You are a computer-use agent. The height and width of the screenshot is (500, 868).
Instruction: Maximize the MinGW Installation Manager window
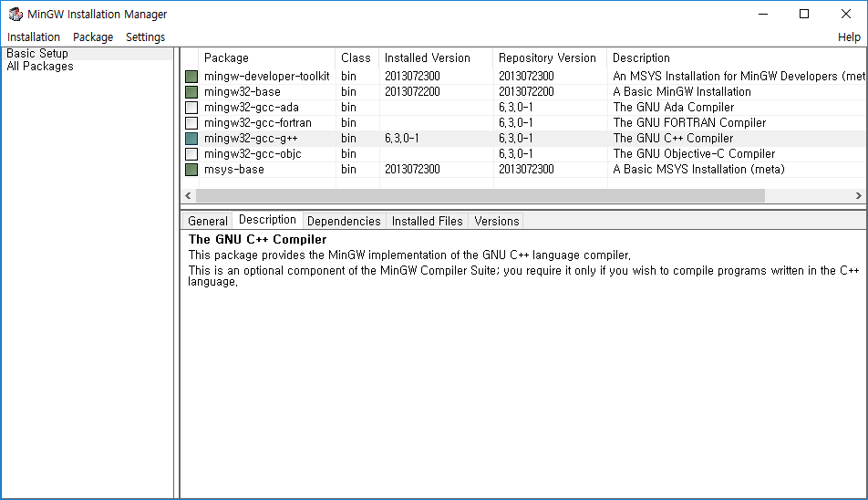coord(804,14)
